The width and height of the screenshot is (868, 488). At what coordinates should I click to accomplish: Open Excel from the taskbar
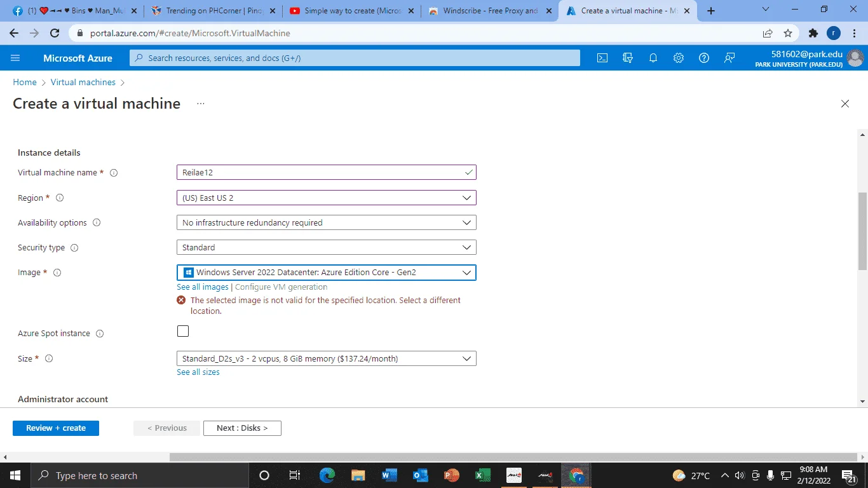point(483,475)
